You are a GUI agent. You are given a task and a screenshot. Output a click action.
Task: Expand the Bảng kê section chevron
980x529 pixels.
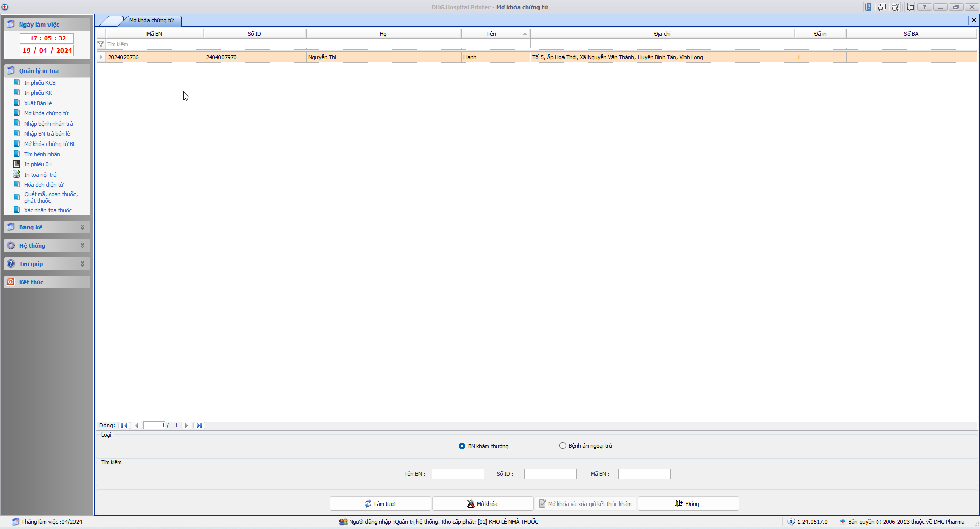pyautogui.click(x=82, y=227)
